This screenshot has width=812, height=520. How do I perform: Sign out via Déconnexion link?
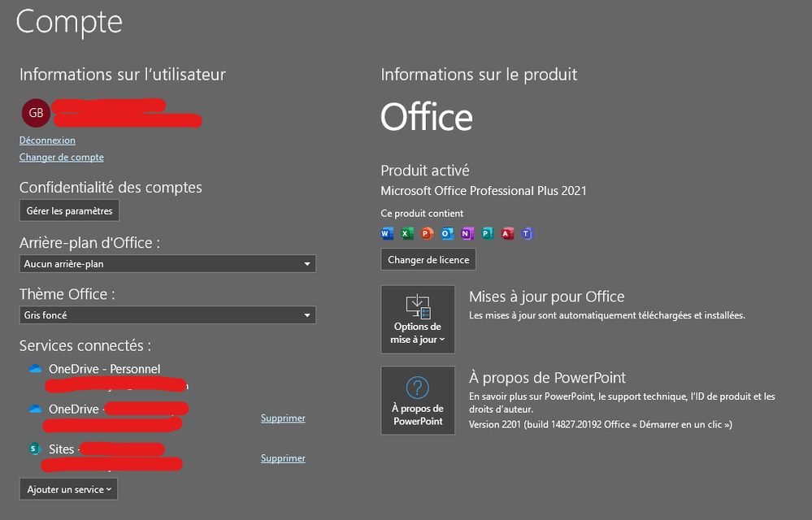point(47,141)
